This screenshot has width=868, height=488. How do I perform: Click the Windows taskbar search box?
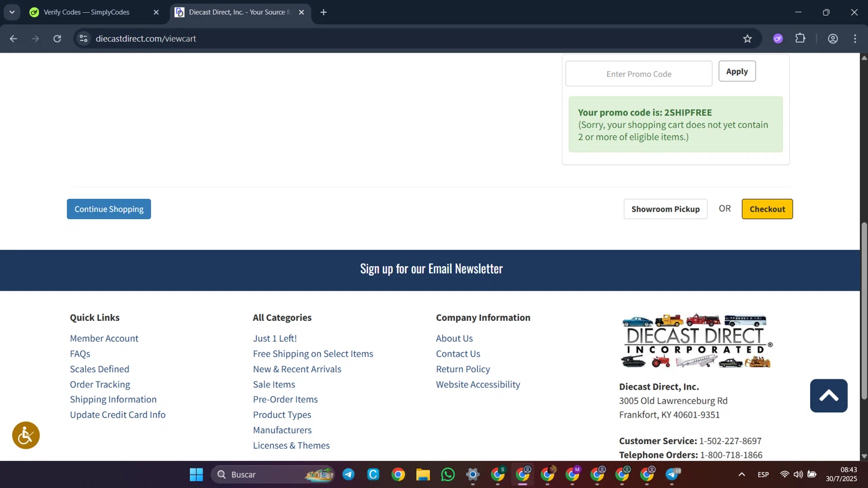tap(273, 475)
